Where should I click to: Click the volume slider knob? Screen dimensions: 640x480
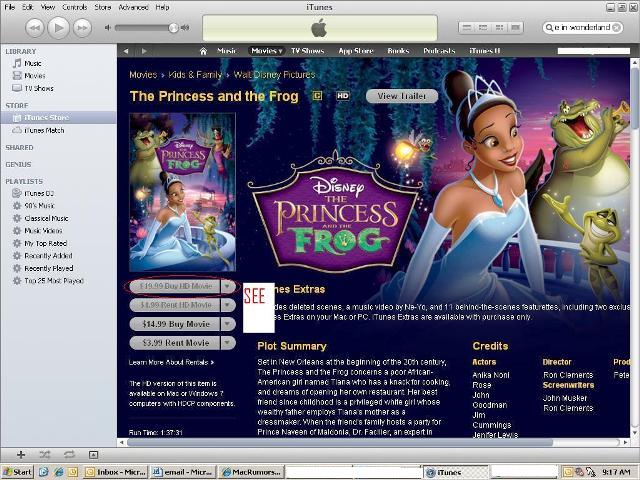(173, 28)
